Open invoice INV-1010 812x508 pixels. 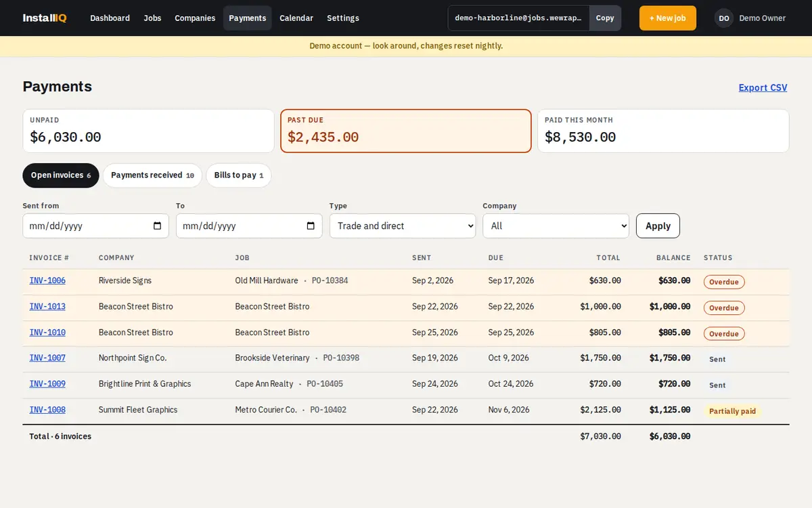point(47,332)
